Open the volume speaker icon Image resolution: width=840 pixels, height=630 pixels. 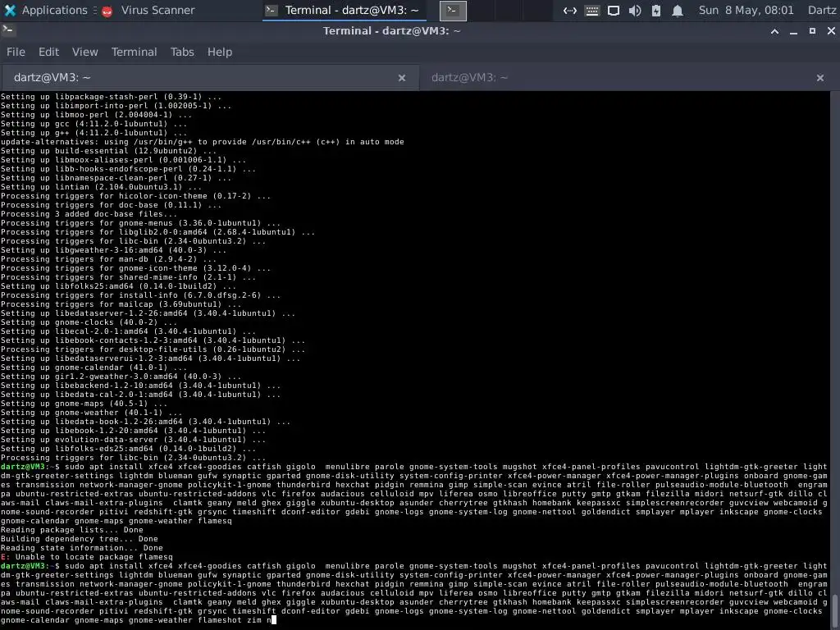coord(635,11)
